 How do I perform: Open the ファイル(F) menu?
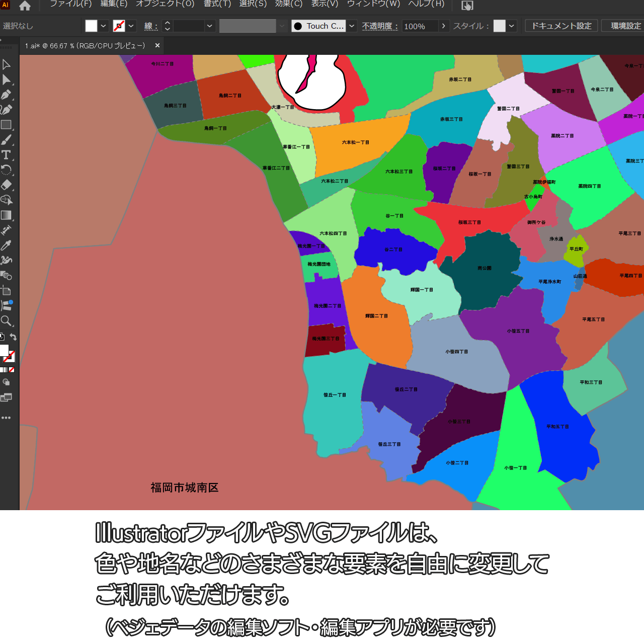click(70, 4)
